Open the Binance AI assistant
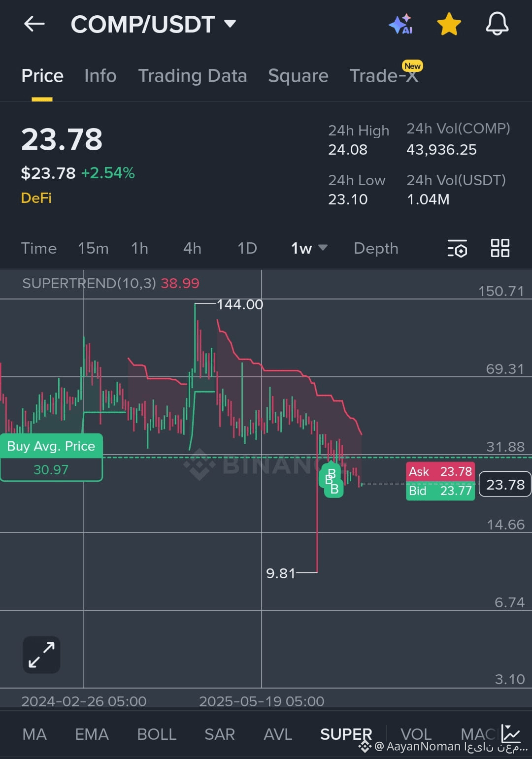 401,24
